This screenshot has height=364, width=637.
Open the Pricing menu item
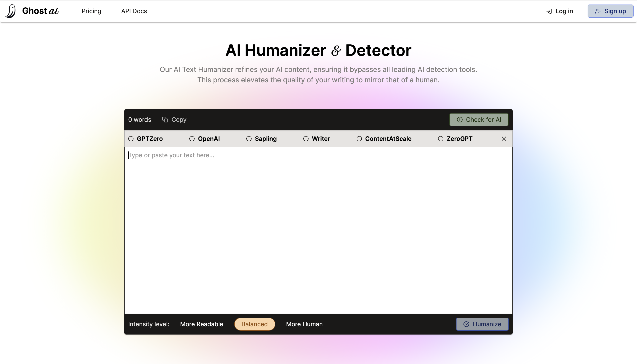coord(91,11)
